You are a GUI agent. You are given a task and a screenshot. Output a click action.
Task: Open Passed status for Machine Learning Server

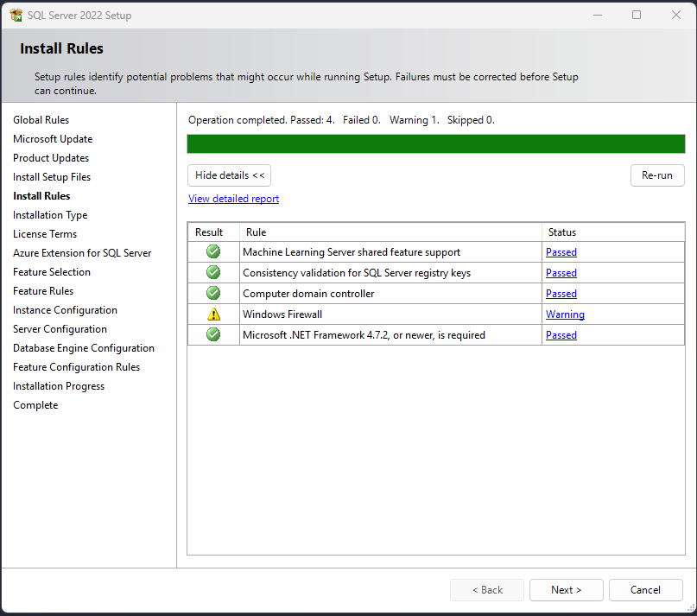pos(561,252)
